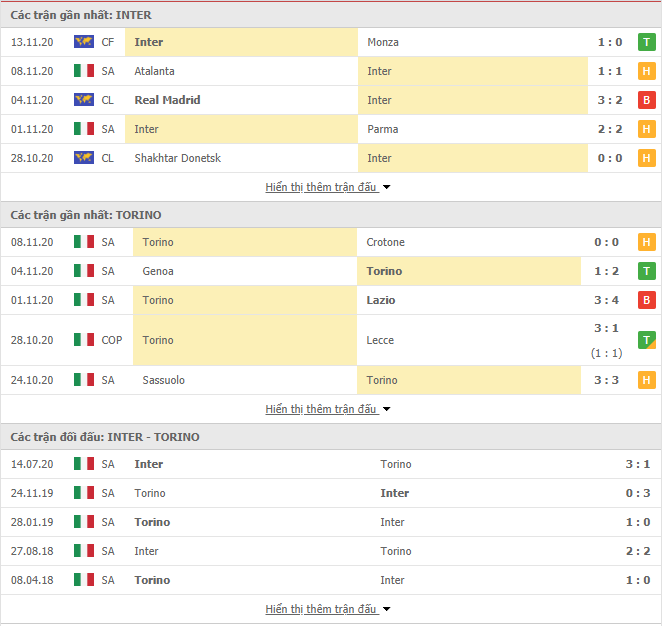Click green T badge for Inter-Monza match
Viewport: 662px width, 626px height.
646,42
